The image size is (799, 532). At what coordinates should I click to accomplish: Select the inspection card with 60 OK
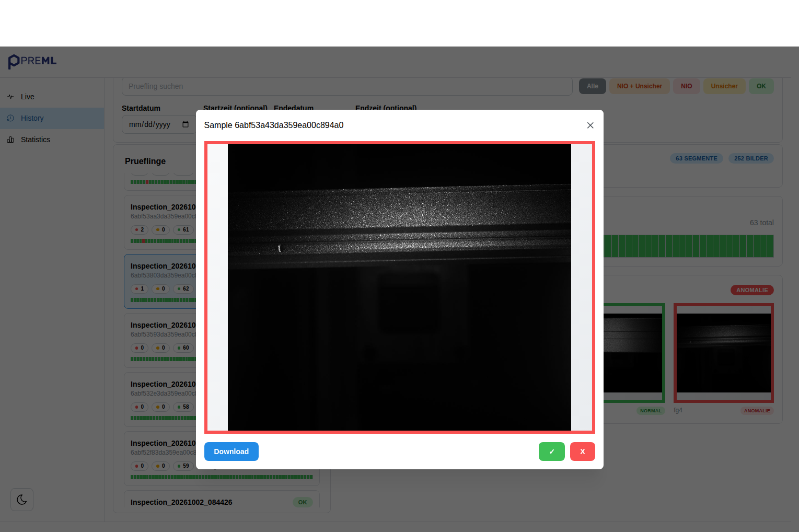click(160, 340)
